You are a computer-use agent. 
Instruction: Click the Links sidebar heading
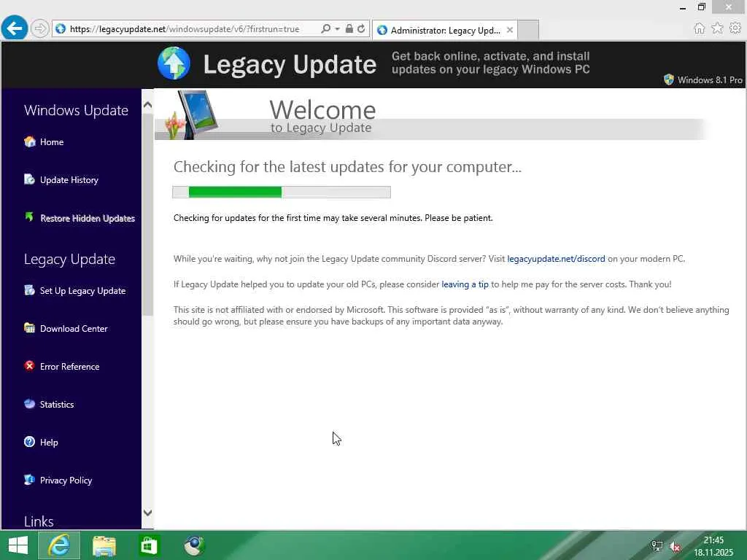(x=39, y=521)
